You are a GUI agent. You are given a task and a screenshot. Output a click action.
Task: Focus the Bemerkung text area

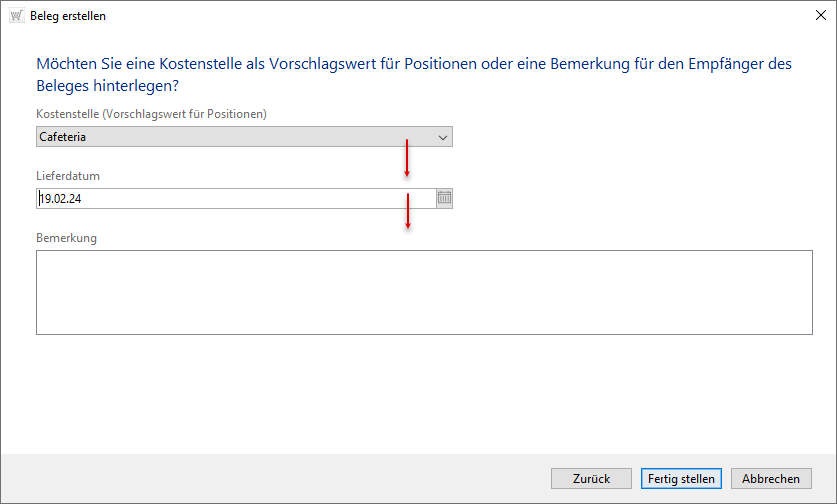(424, 292)
